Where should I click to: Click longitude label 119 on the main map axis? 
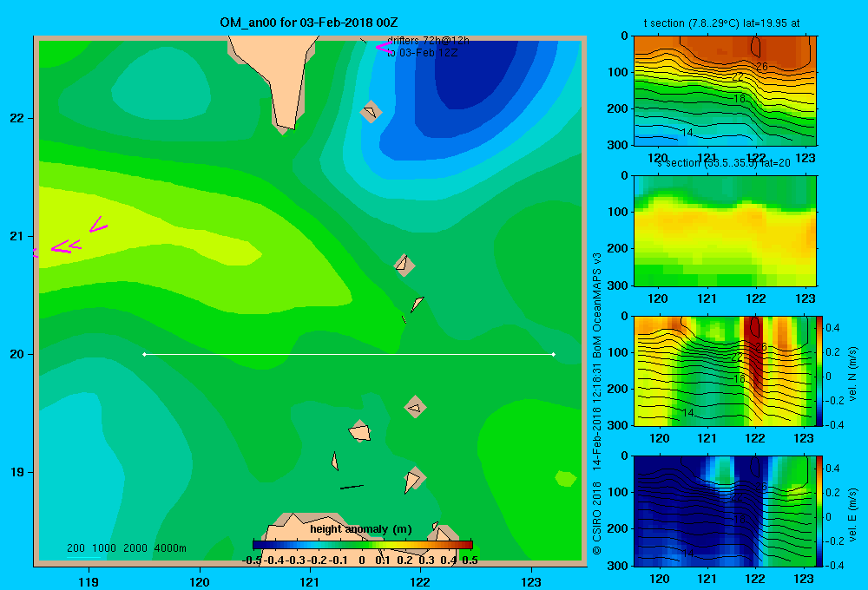[89, 581]
